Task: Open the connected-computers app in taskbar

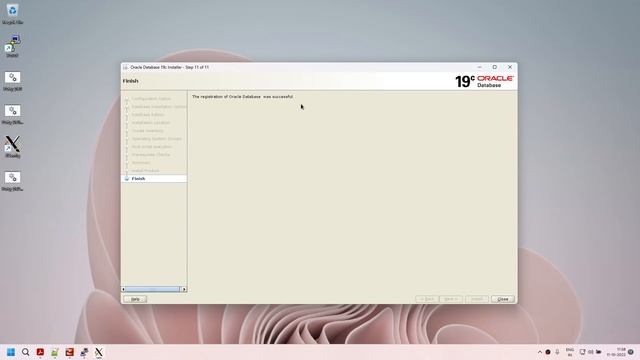Action: 84,352
